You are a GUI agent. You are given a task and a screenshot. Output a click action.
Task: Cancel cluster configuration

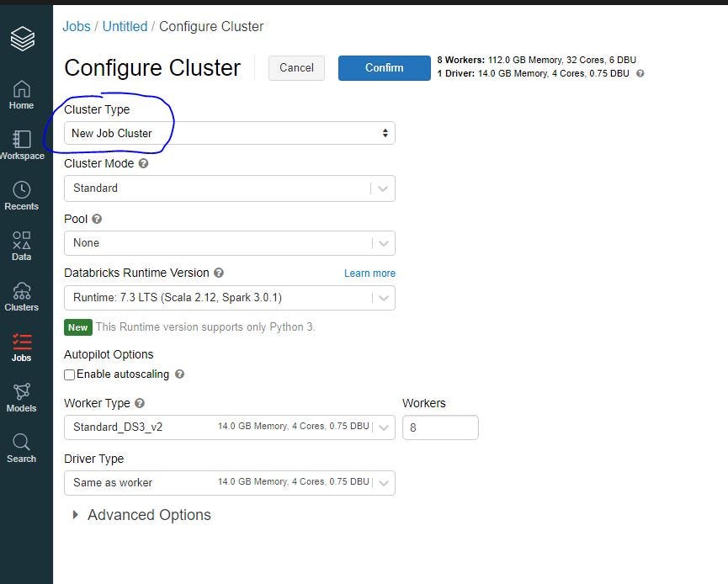pos(296,68)
